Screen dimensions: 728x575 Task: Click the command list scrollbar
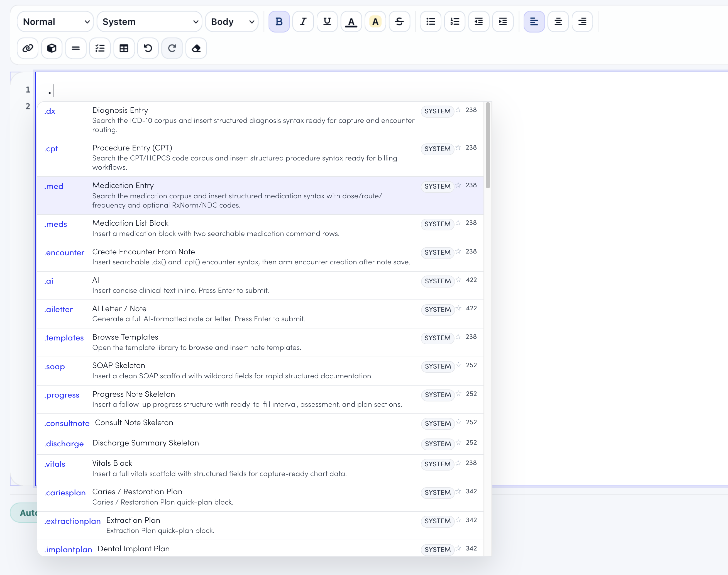pyautogui.click(x=488, y=145)
